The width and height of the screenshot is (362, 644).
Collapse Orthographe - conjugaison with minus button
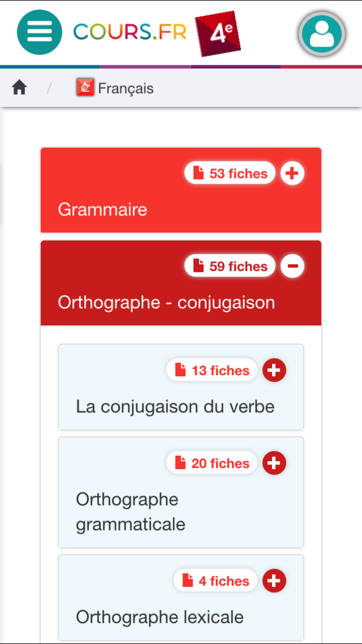pos(292,266)
